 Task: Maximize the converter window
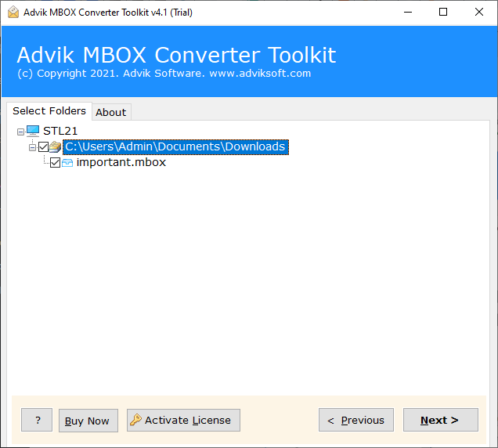click(443, 12)
